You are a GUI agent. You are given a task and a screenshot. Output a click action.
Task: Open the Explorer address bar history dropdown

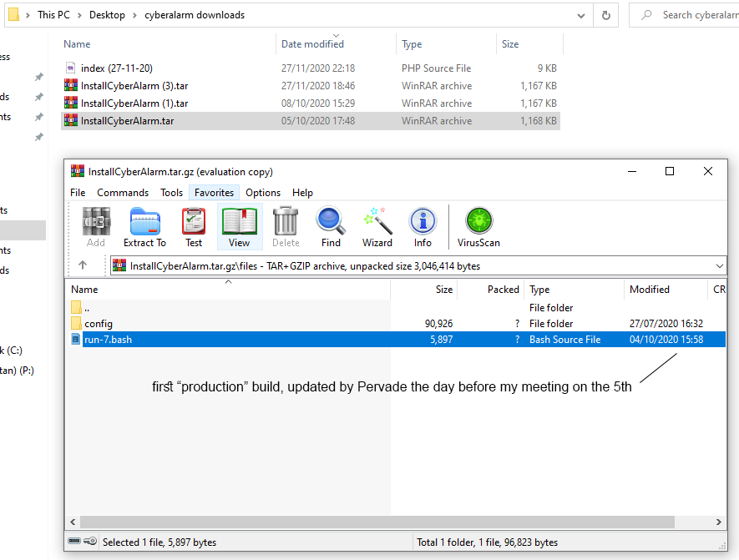[581, 15]
